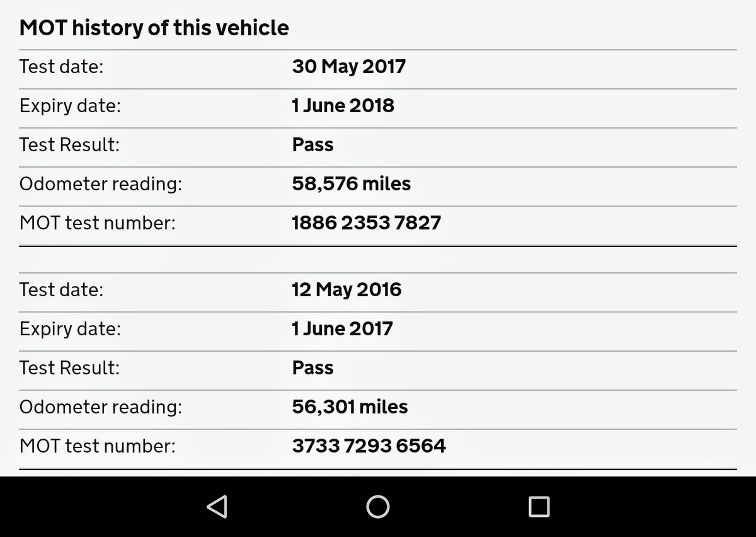Tap the Android home circle icon
The image size is (756, 537).
click(x=378, y=507)
